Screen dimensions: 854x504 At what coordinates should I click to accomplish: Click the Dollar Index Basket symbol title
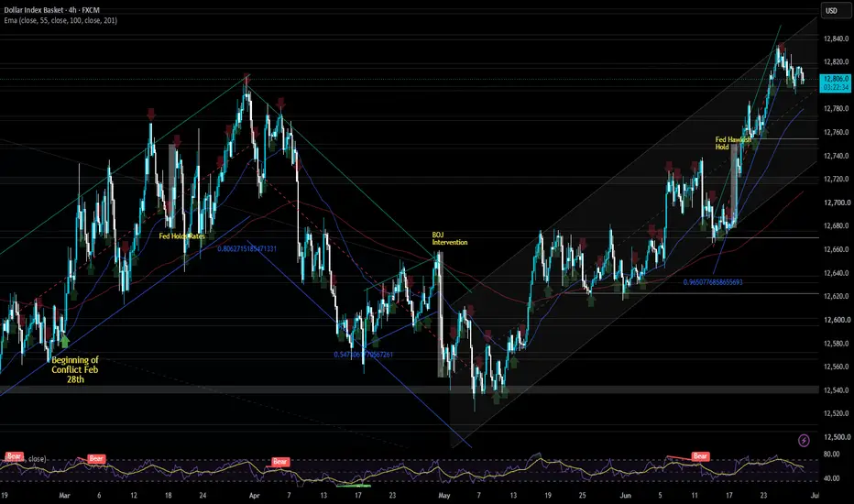[x=51, y=10]
